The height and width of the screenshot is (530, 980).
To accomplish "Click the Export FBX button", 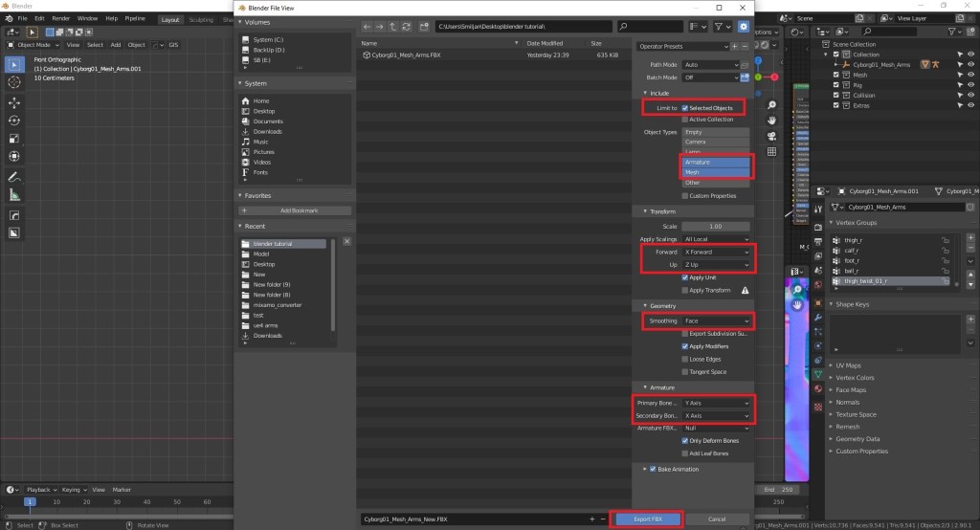I will (x=646, y=519).
